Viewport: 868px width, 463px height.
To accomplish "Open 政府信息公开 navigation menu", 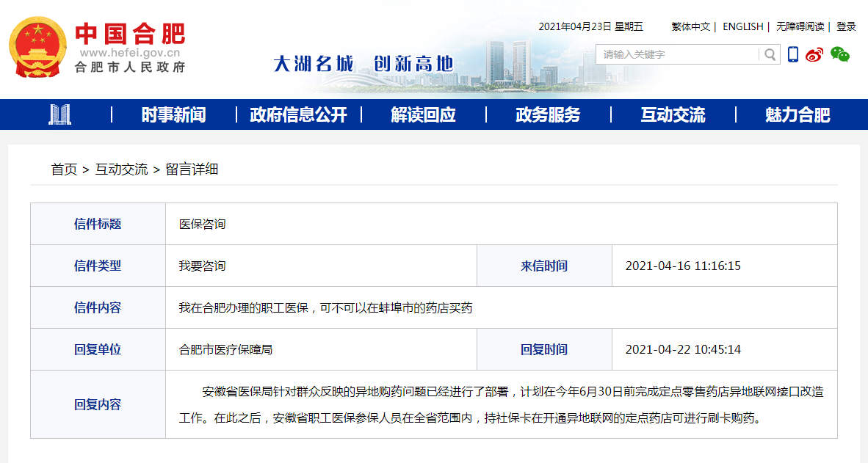I will pos(298,114).
